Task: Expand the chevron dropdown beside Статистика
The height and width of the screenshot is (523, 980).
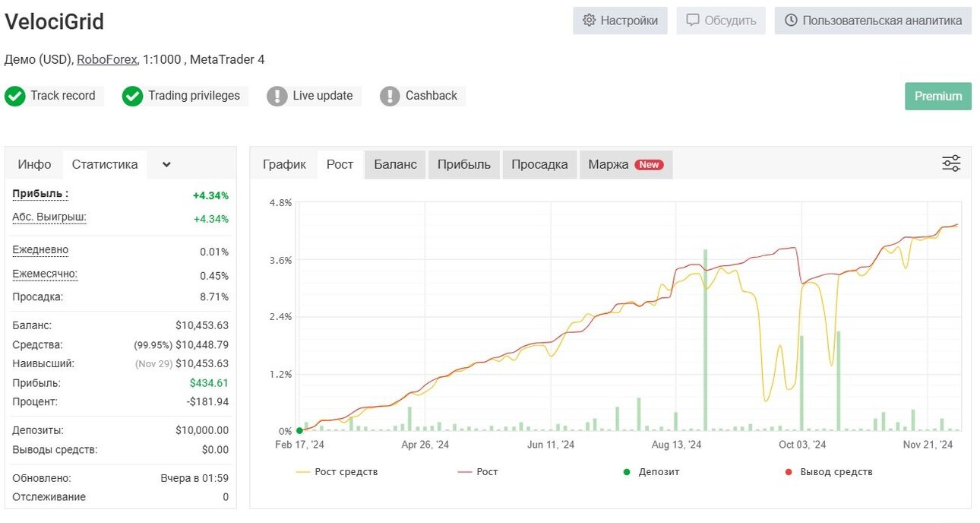Action: point(166,164)
